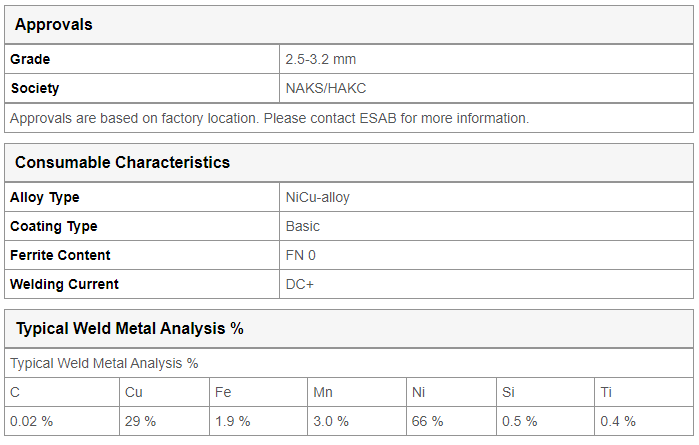Select the Alloy Type label
699x445 pixels.
point(45,197)
